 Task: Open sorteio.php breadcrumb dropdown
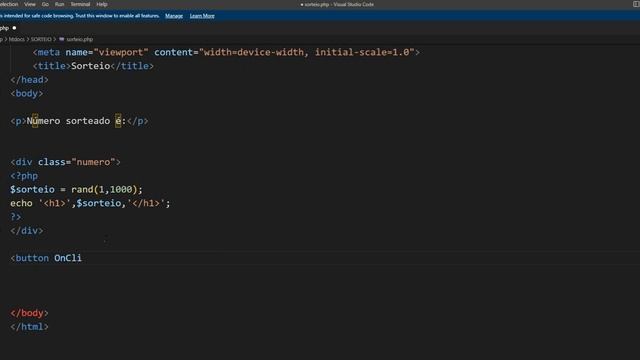pos(80,39)
